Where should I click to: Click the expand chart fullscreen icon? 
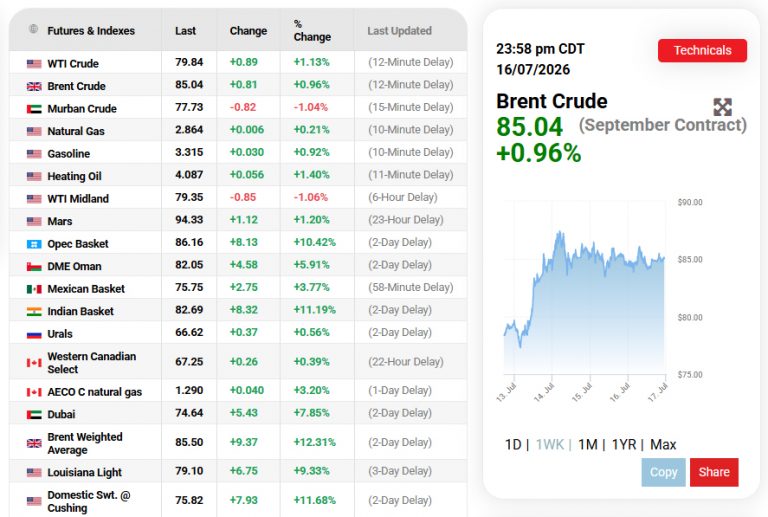[x=722, y=107]
